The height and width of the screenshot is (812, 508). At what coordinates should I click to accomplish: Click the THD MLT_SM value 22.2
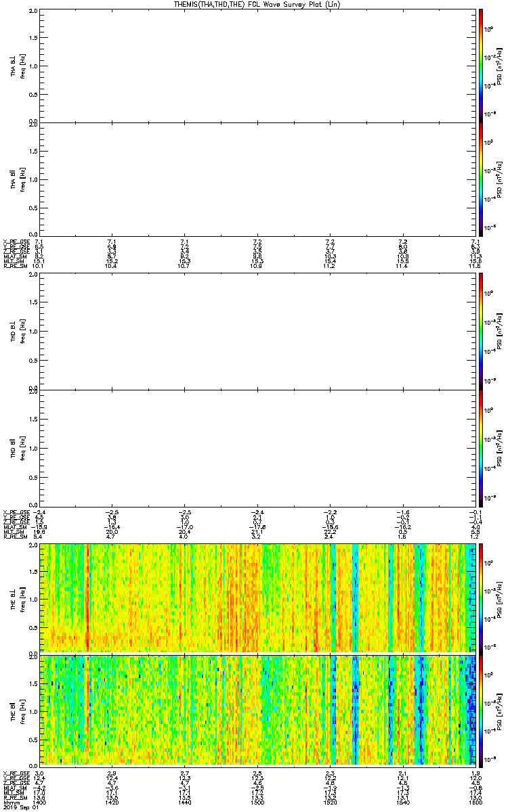coord(329,532)
